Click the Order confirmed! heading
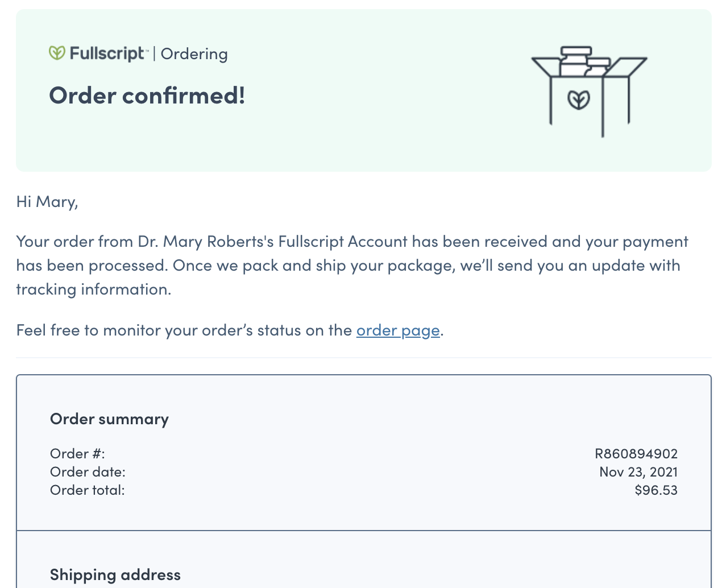Viewport: 722px width, 588px height. [x=147, y=95]
